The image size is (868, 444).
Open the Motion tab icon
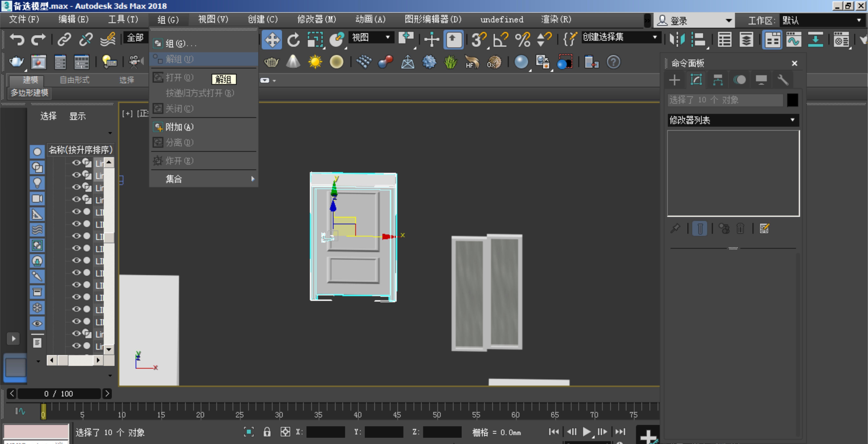coord(740,80)
